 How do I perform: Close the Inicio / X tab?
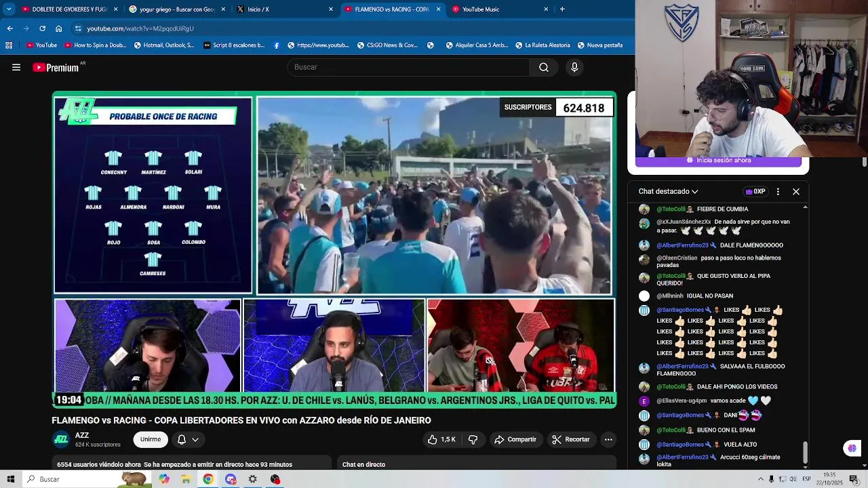click(331, 9)
